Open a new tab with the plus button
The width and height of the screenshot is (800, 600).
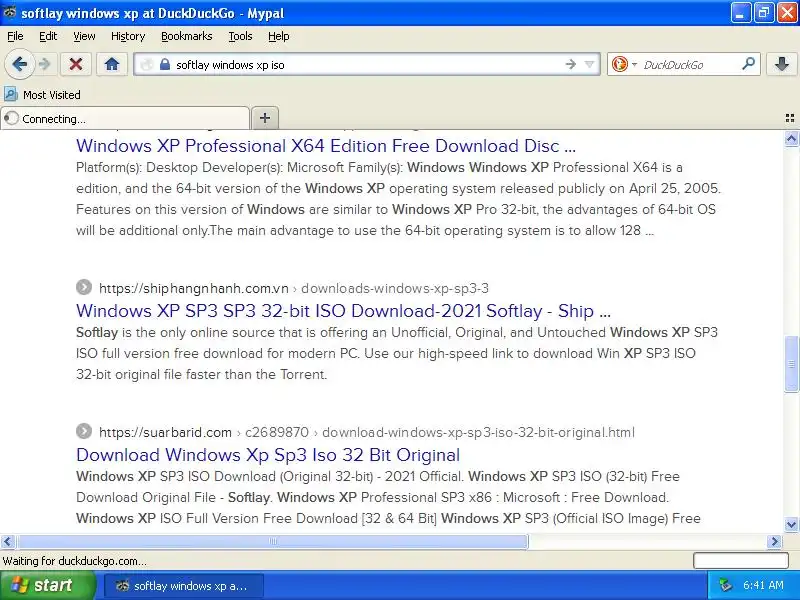coord(265,118)
